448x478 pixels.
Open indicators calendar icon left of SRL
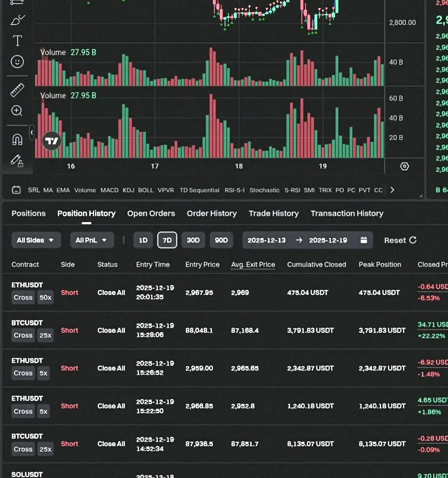(x=16, y=190)
